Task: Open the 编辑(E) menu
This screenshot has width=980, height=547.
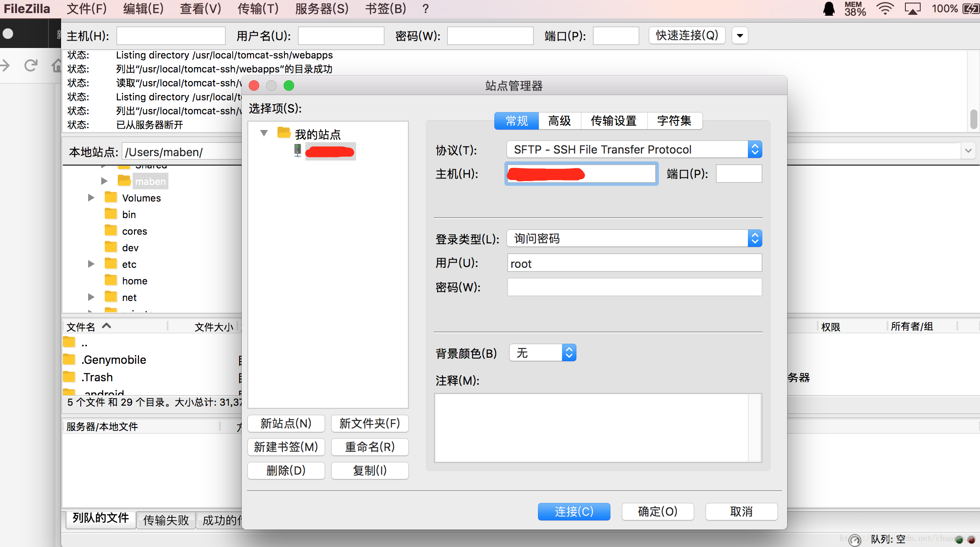Action: pos(143,9)
